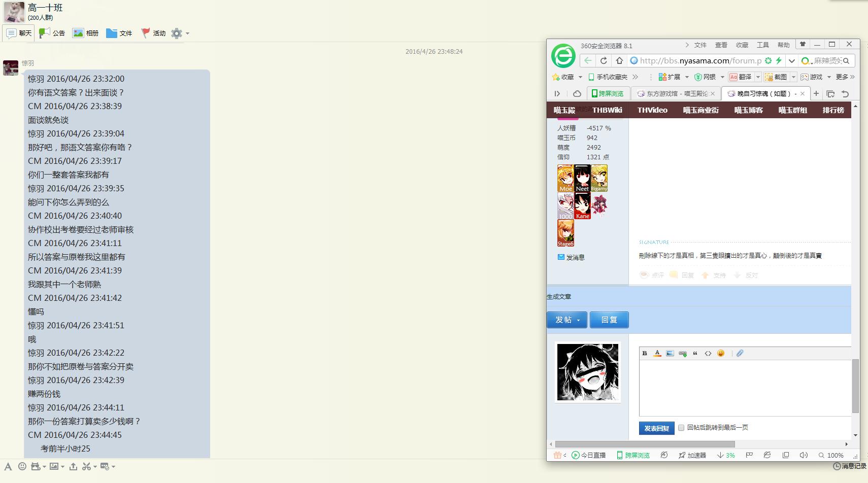Click the browser horizontal scrollbar
The image size is (868, 483).
[x=645, y=444]
